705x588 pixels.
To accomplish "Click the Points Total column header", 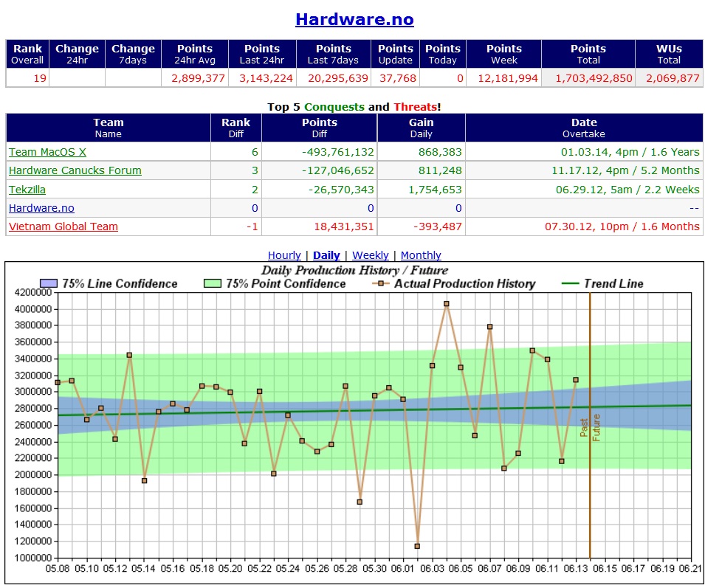I will pyautogui.click(x=588, y=54).
